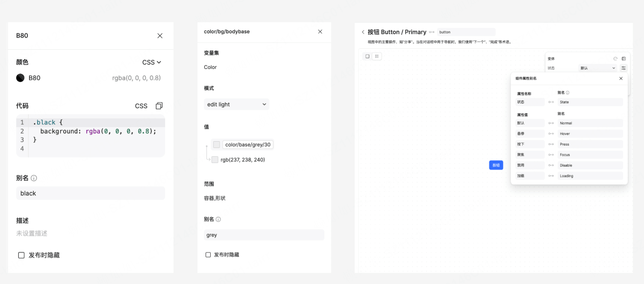Click the color/base/grey/30 variable chip

tap(247, 145)
